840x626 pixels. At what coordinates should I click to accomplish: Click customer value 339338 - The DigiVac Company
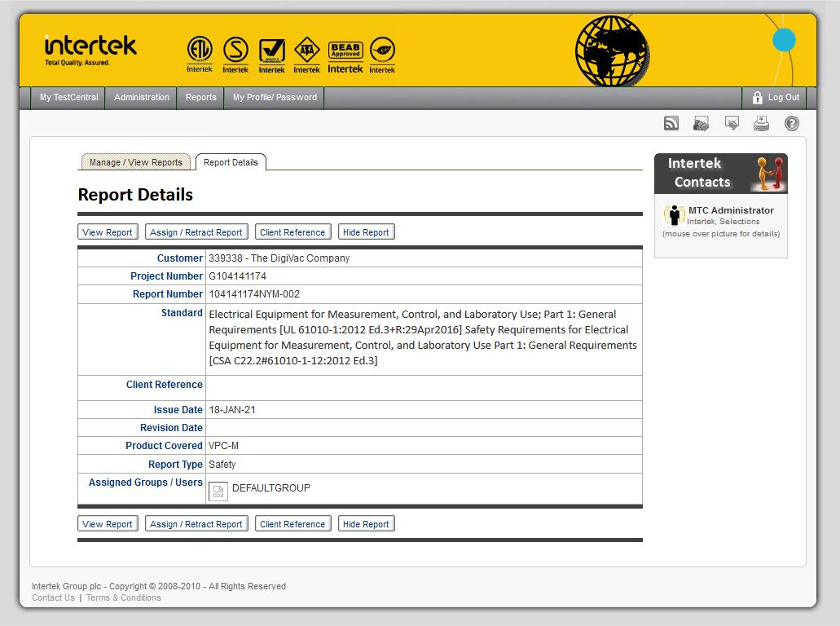pyautogui.click(x=279, y=258)
